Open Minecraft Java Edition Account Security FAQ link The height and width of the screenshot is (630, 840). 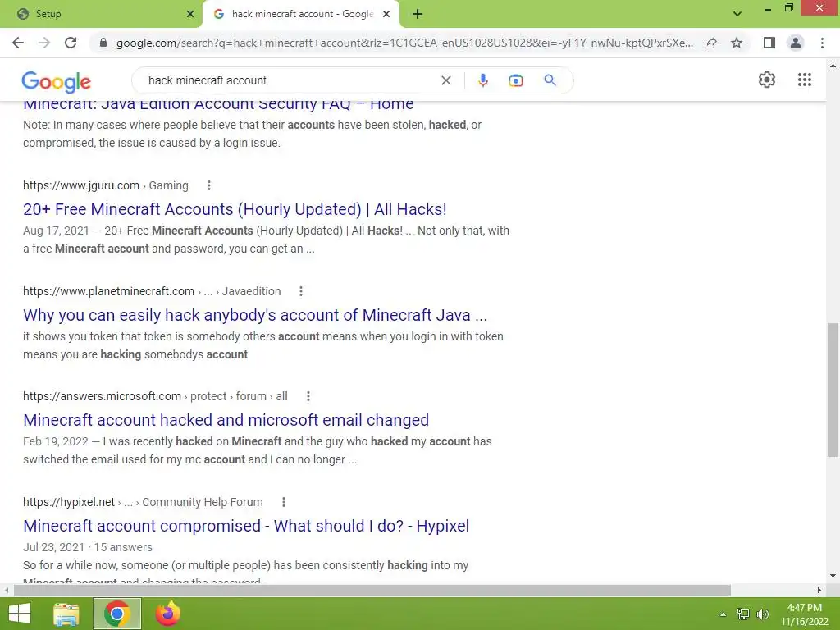click(218, 104)
